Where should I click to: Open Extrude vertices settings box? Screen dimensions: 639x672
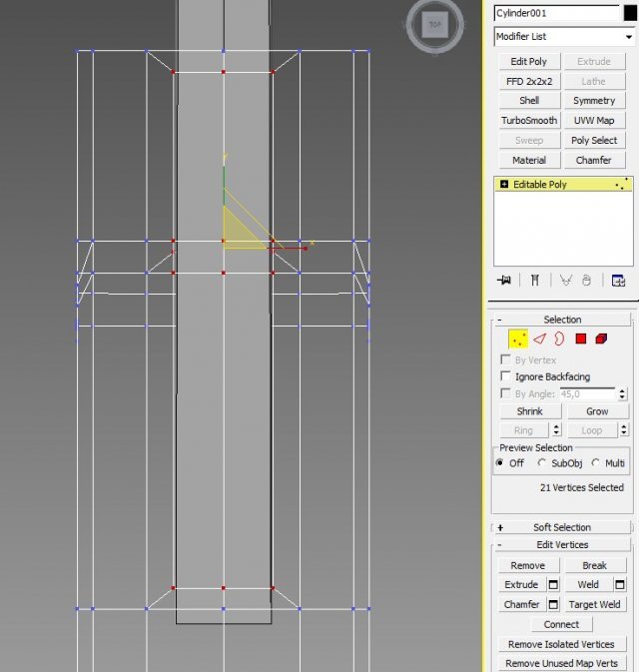(x=553, y=585)
